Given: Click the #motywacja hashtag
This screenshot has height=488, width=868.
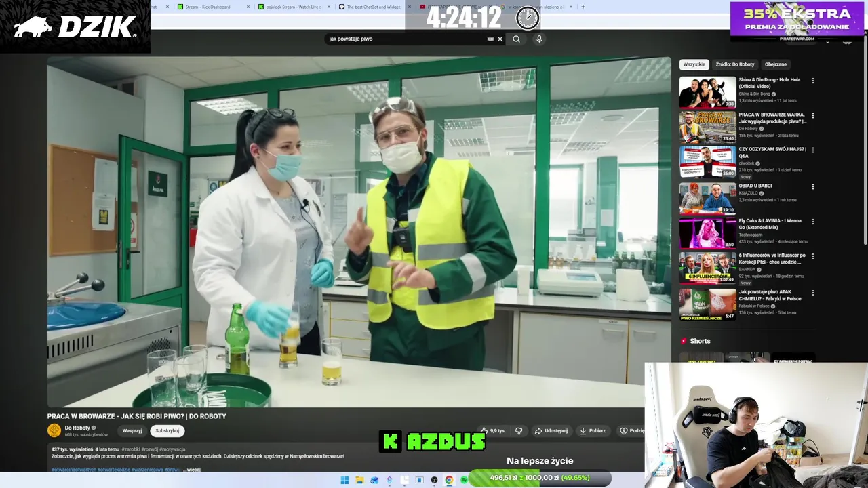Looking at the screenshot, I should 174,449.
